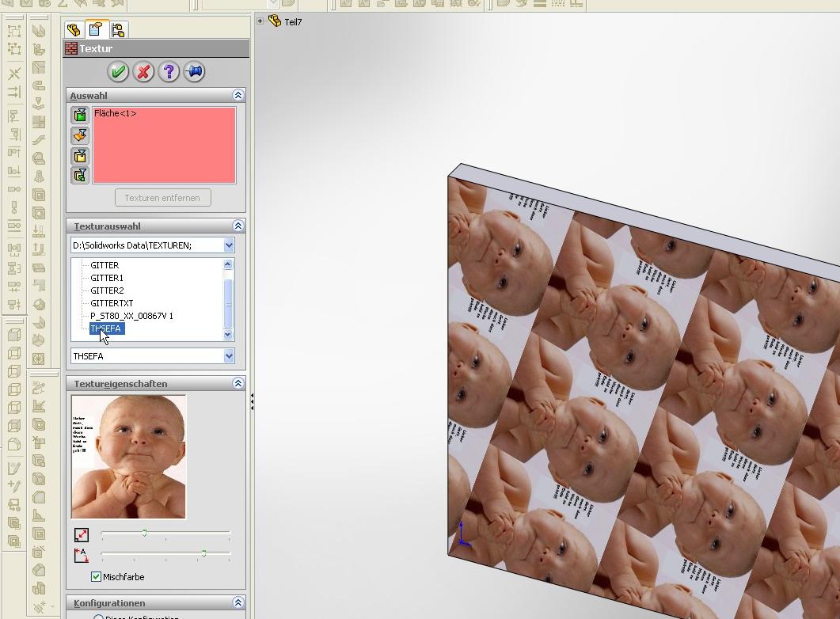840x619 pixels.
Task: Click the texture list scrollbar thumb
Action: pos(228,304)
